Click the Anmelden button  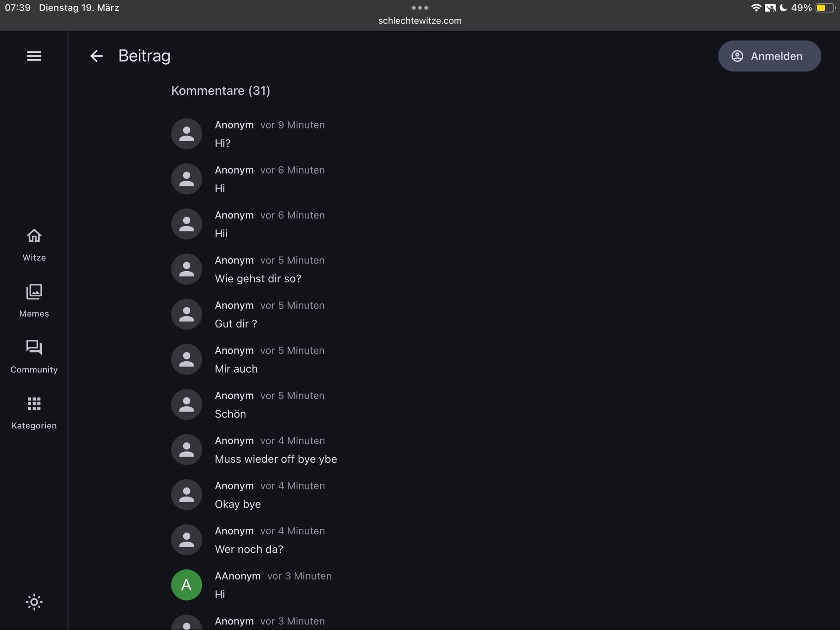[x=769, y=56]
